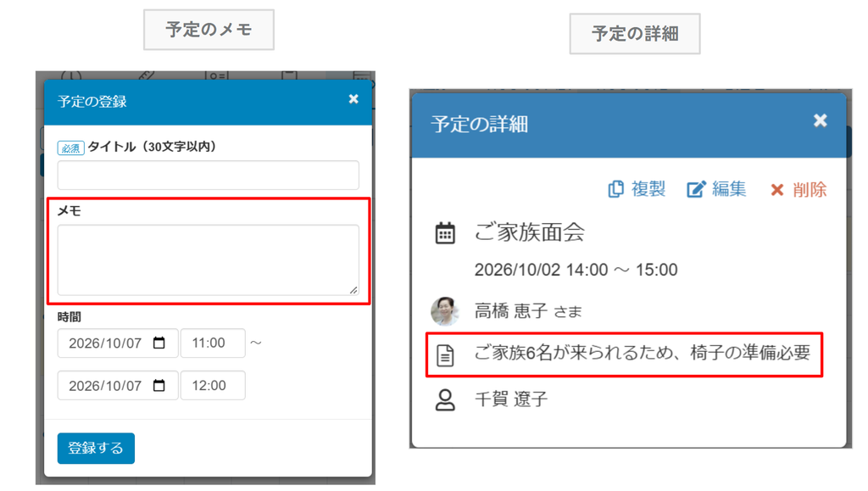The width and height of the screenshot is (868, 491).
Task: Click the メモ text area
Action: [x=209, y=259]
